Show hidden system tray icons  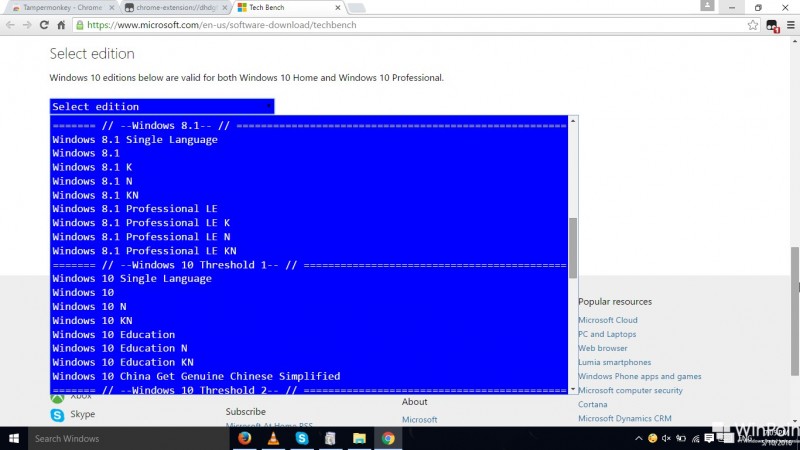click(638, 438)
